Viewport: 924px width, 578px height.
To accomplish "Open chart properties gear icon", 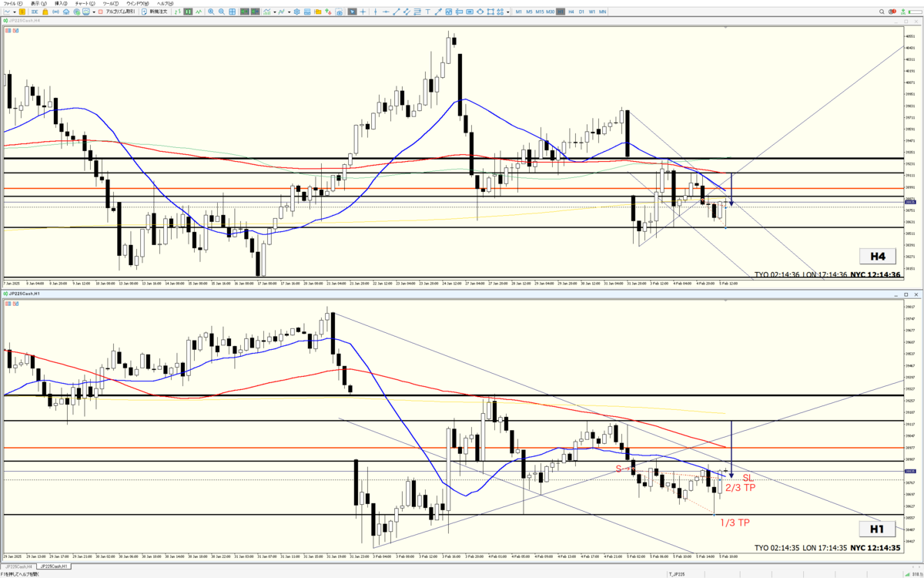I will (x=296, y=12).
